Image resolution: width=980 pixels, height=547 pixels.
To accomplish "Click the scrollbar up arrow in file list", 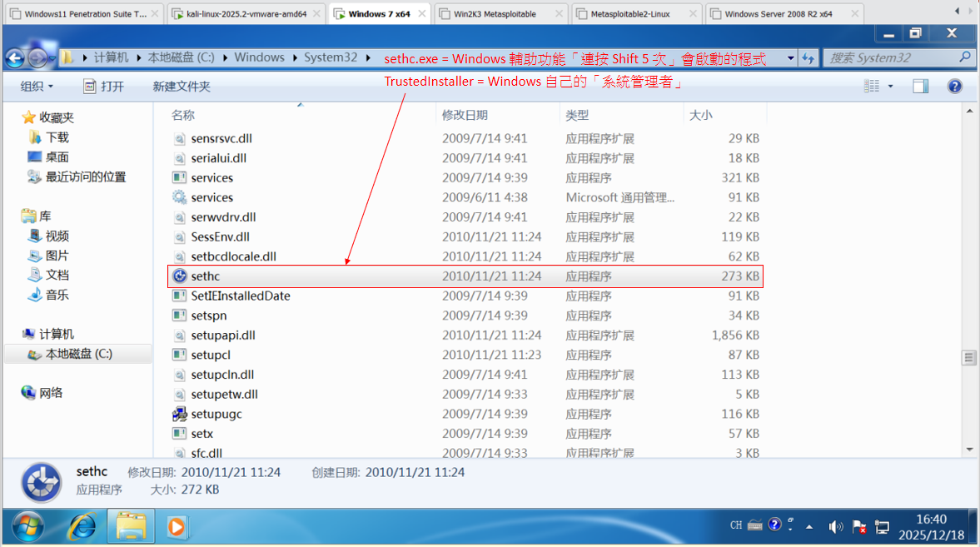I will click(968, 112).
